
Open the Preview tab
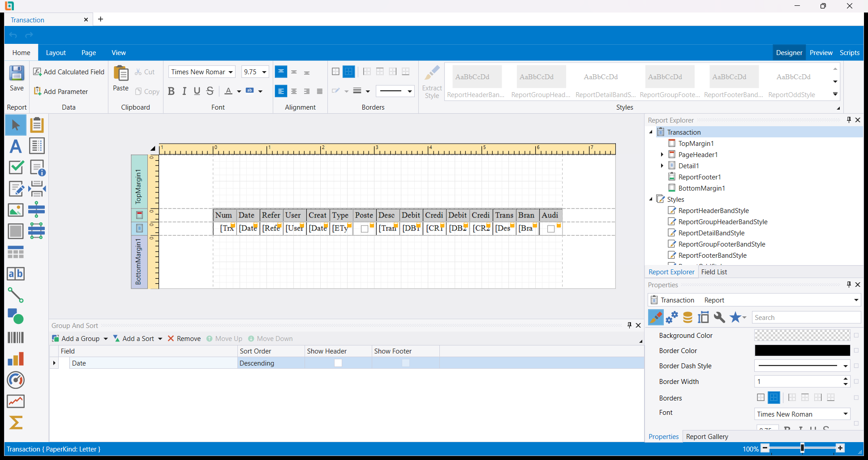point(821,53)
